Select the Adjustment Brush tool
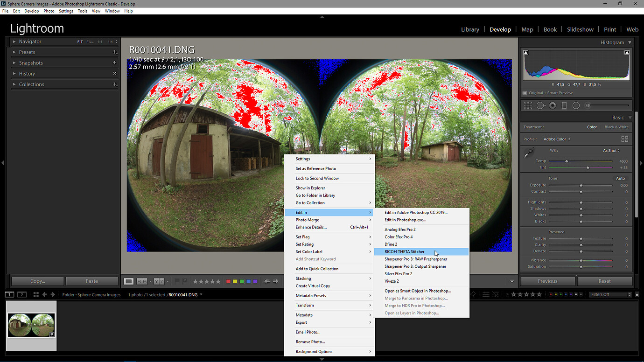Viewport: 644px width, 362px height. tap(607, 105)
